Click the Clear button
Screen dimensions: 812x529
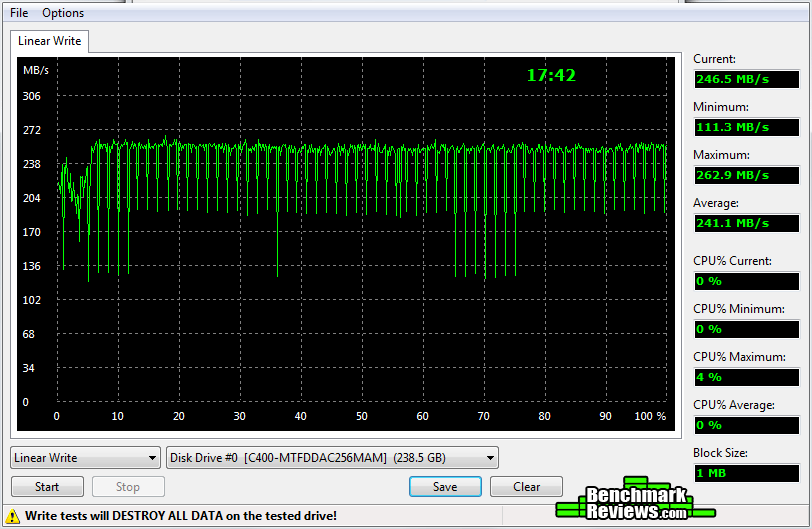526,487
